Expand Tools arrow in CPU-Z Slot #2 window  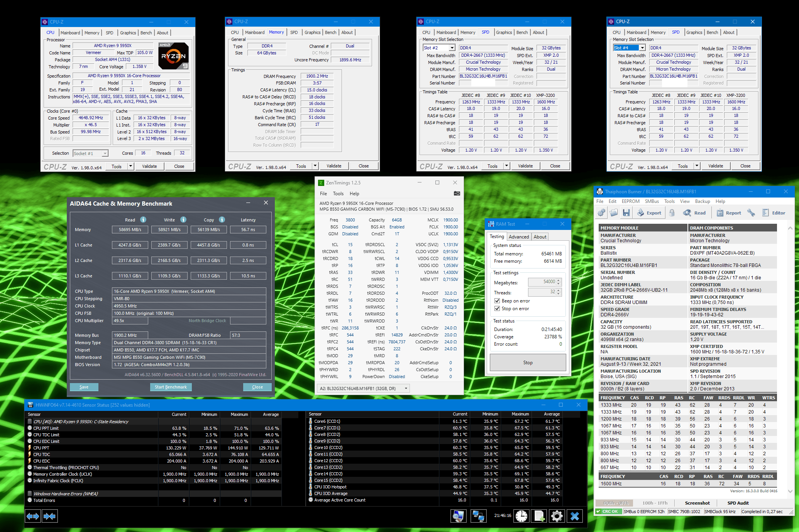click(x=506, y=166)
